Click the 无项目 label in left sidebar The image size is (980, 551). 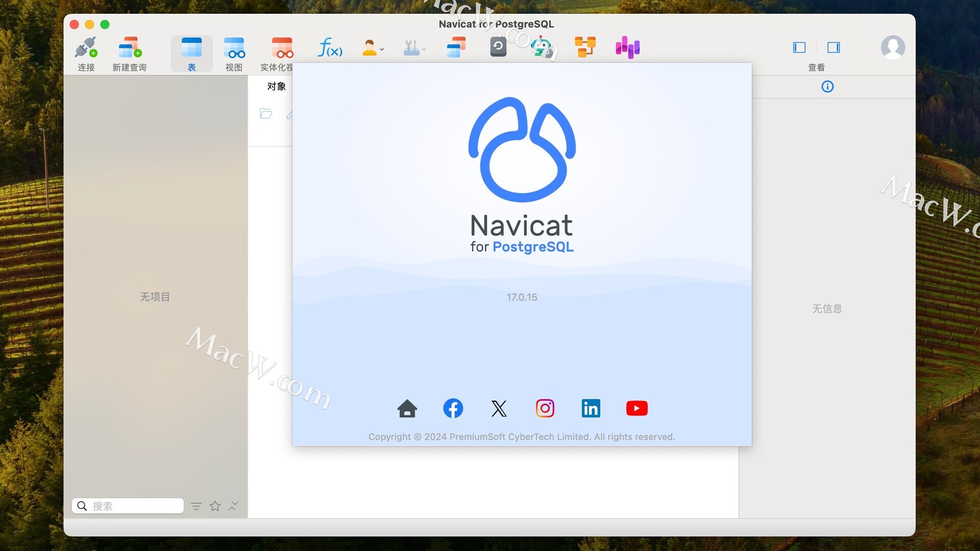pyautogui.click(x=155, y=297)
